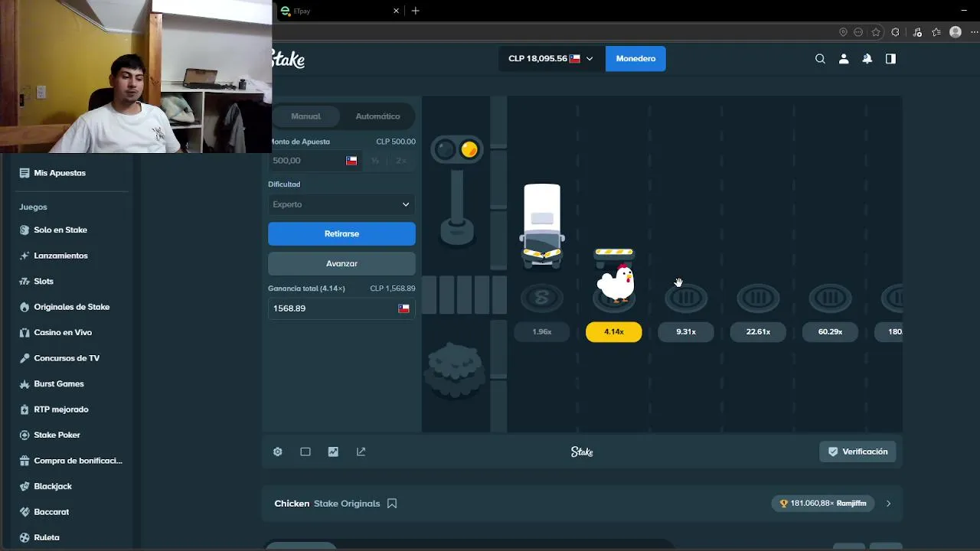
Task: Open browser extensions puzzle icon
Action: tap(895, 32)
